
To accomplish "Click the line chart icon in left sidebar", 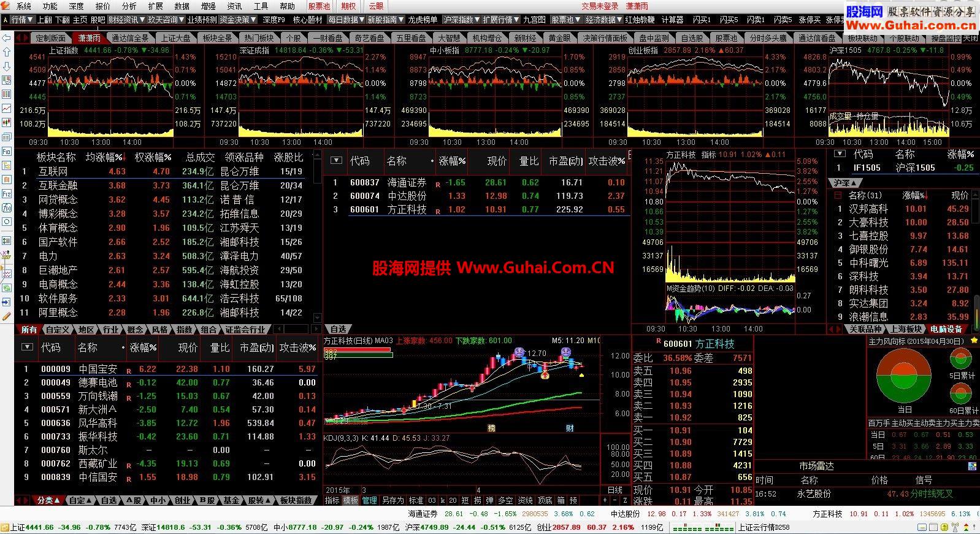I will (x=7, y=108).
